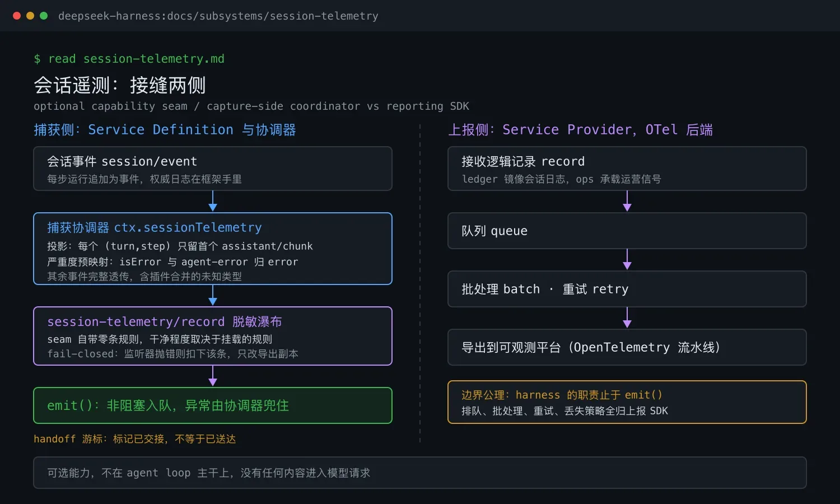
Task: Click the fail-closed description line
Action: 172,353
